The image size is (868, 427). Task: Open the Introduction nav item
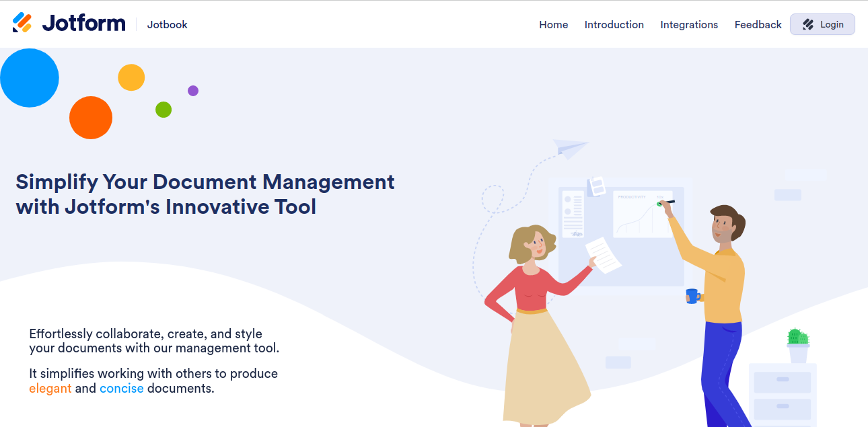tap(614, 25)
